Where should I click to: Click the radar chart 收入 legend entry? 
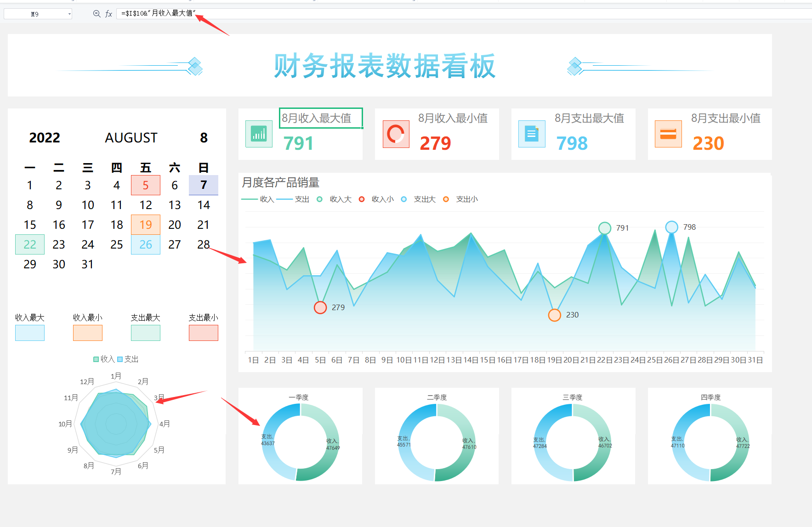tap(104, 359)
